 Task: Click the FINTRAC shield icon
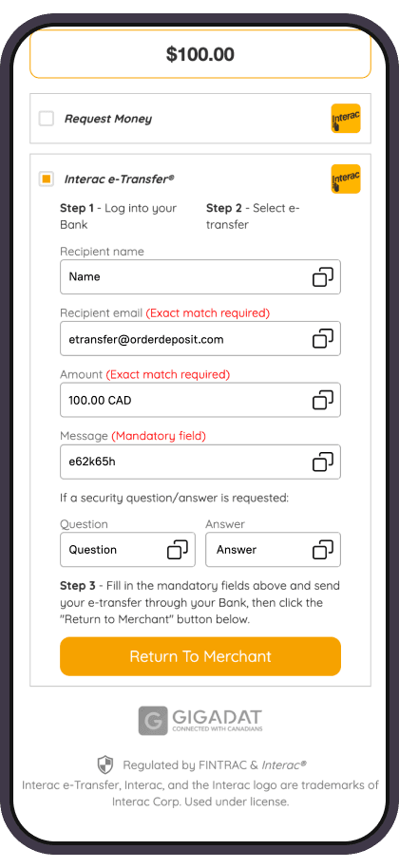pyautogui.click(x=105, y=765)
